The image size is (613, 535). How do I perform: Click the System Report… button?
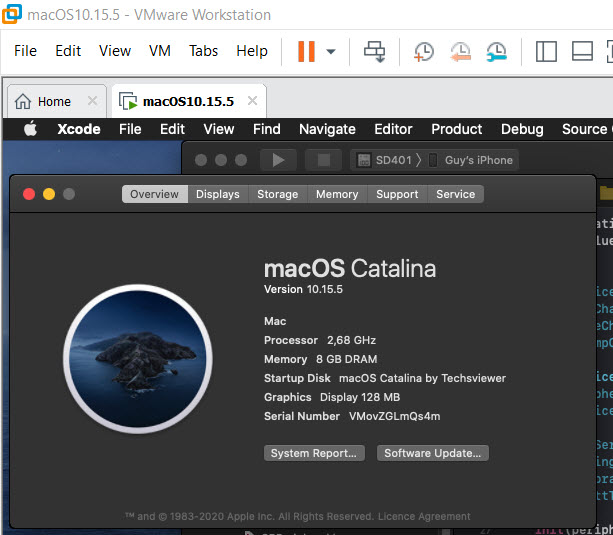tap(314, 453)
